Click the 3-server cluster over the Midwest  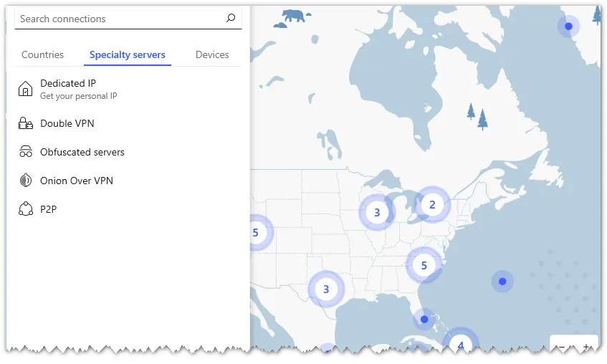[377, 212]
